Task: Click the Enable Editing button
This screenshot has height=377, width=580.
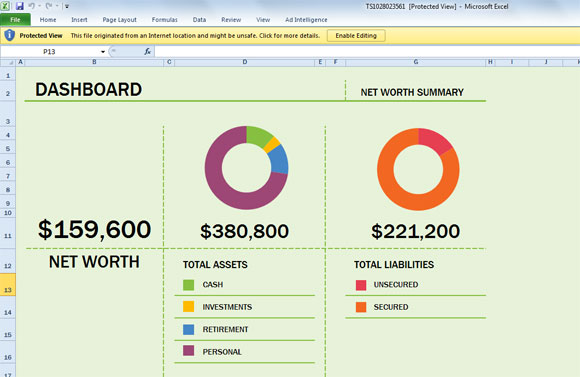Action: tap(356, 36)
